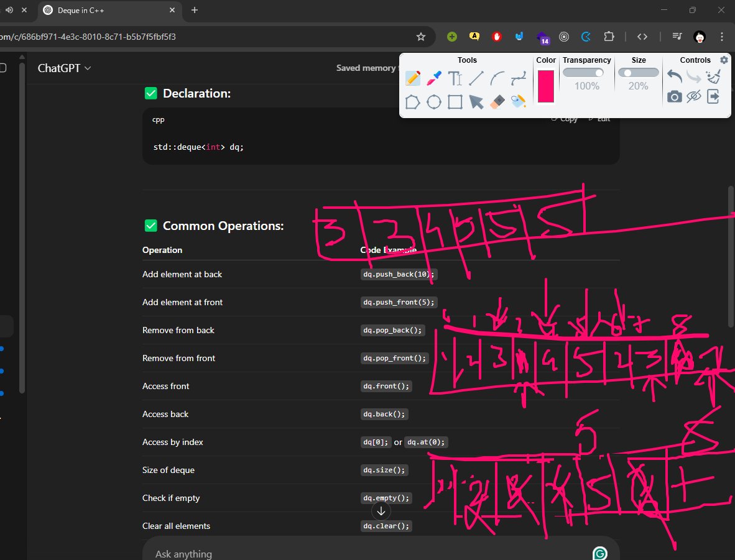Open the Chrome profile avatar
Viewport: 735px width, 560px height.
click(x=700, y=37)
